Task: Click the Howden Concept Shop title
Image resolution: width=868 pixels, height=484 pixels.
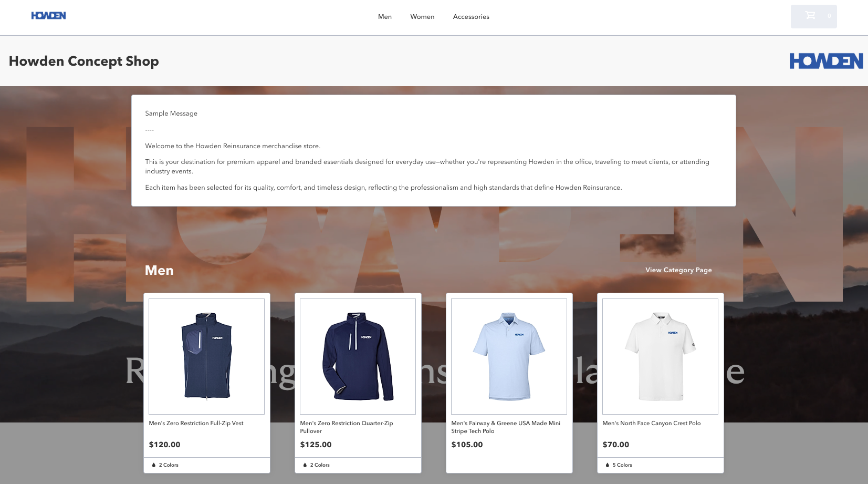Action: pos(84,61)
